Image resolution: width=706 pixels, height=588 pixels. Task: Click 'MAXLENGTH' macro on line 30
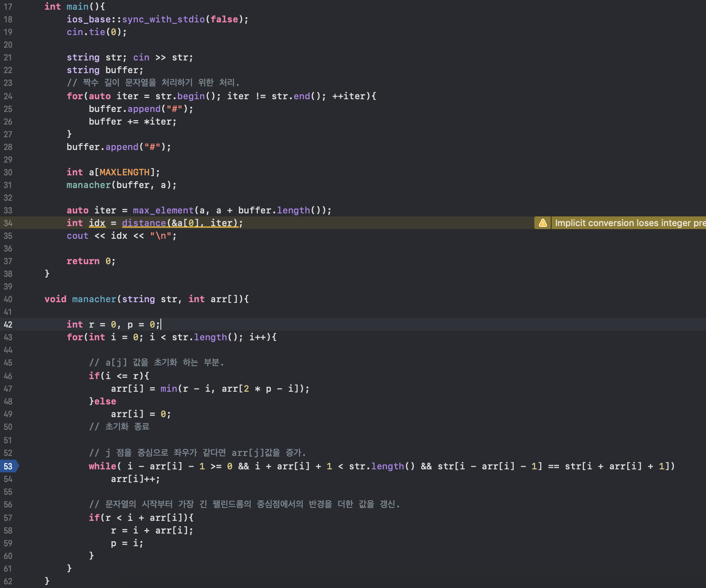(125, 172)
